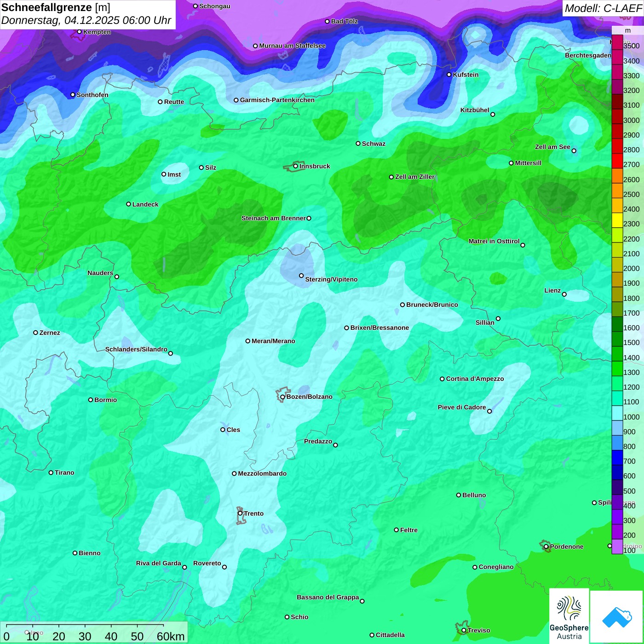
Task: Click the 2300 m yellow legend swatch
Action: coord(617,220)
